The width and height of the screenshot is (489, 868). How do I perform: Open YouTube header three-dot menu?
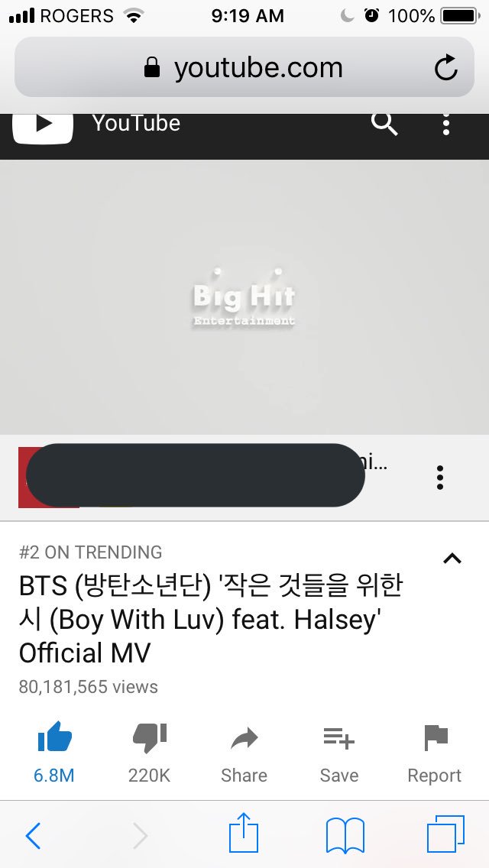(x=445, y=125)
